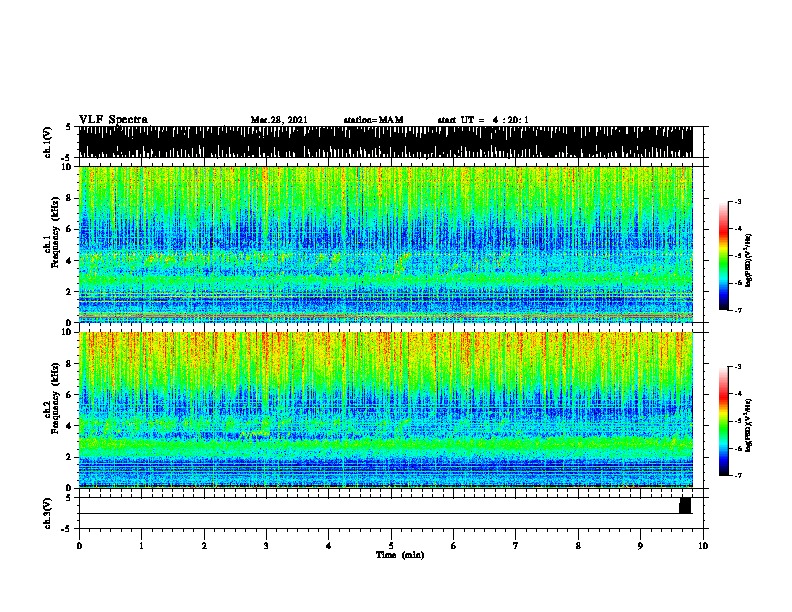
Task: Click the "ch.1(V)" waveform axis label
Action: [48, 142]
